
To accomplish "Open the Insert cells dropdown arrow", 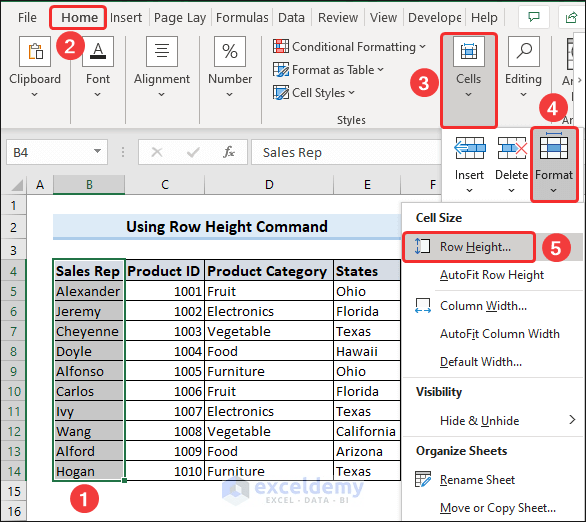I will (469, 191).
